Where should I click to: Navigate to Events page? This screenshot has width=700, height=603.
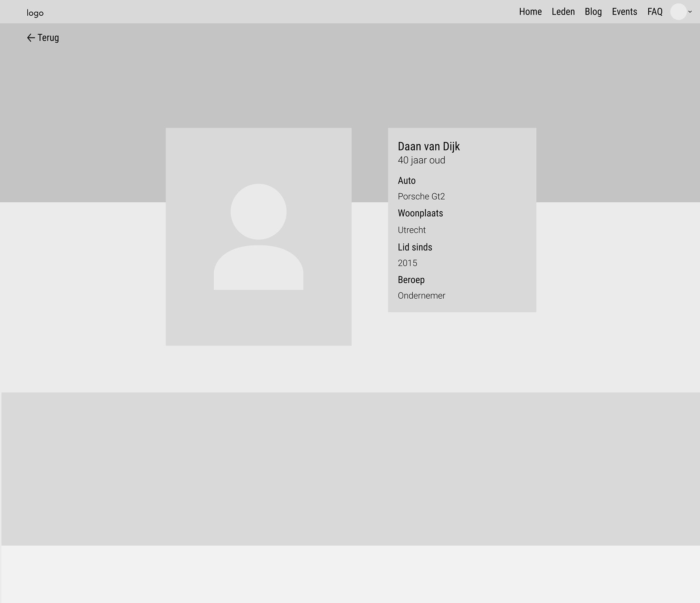(624, 12)
